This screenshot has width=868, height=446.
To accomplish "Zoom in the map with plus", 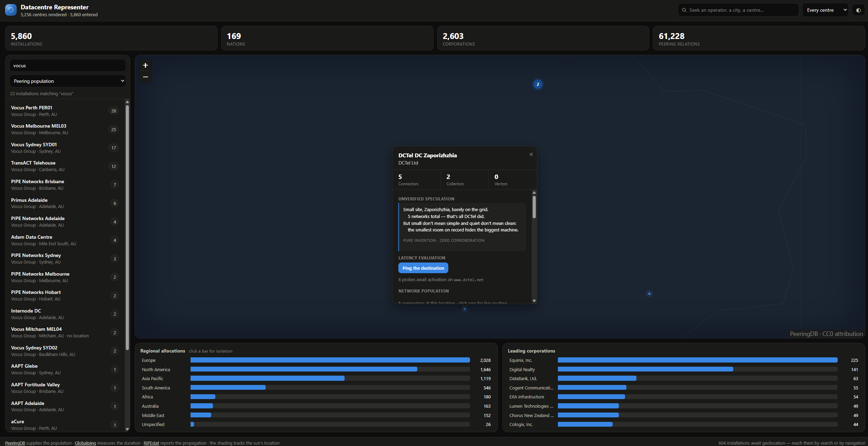I will point(145,65).
